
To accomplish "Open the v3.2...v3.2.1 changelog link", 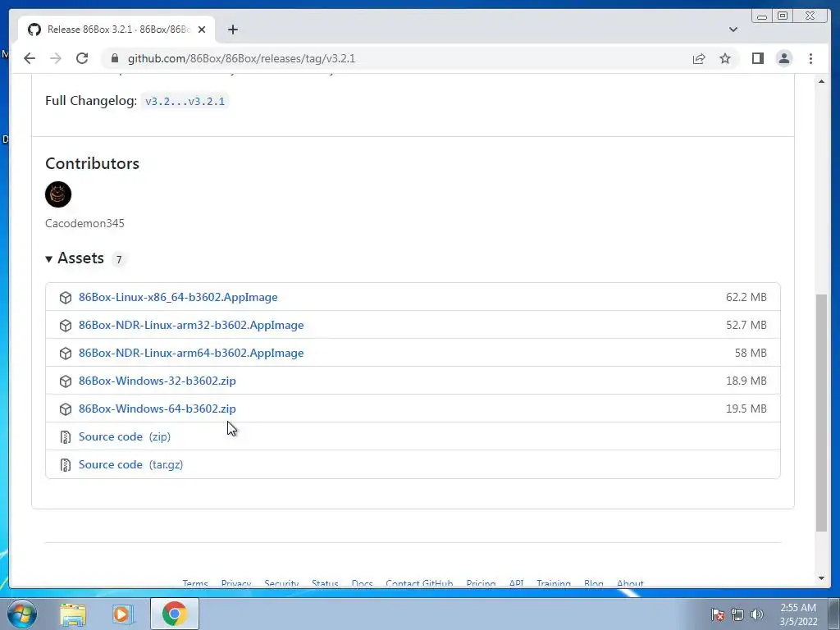I will [x=185, y=101].
